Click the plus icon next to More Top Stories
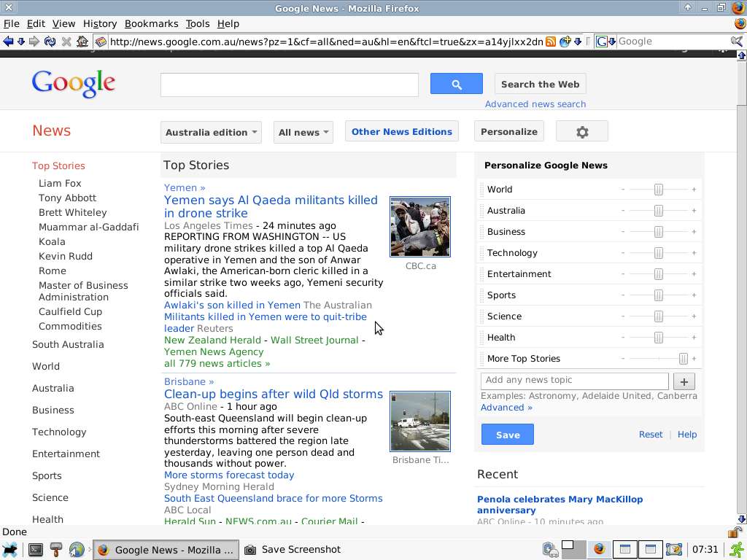This screenshot has width=747, height=560. [x=694, y=359]
